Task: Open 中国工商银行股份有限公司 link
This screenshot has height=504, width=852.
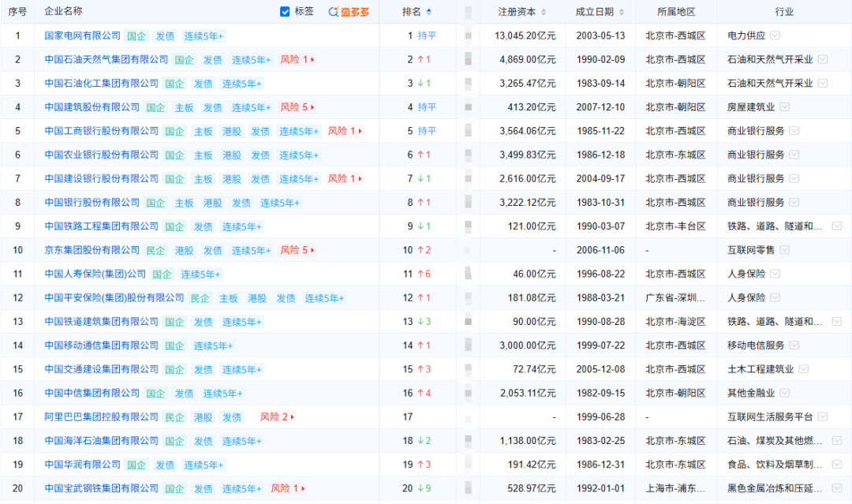Action: click(x=102, y=131)
